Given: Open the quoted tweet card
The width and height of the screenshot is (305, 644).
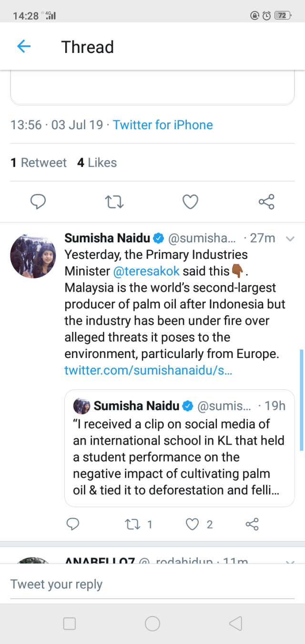Looking at the screenshot, I should click(179, 457).
